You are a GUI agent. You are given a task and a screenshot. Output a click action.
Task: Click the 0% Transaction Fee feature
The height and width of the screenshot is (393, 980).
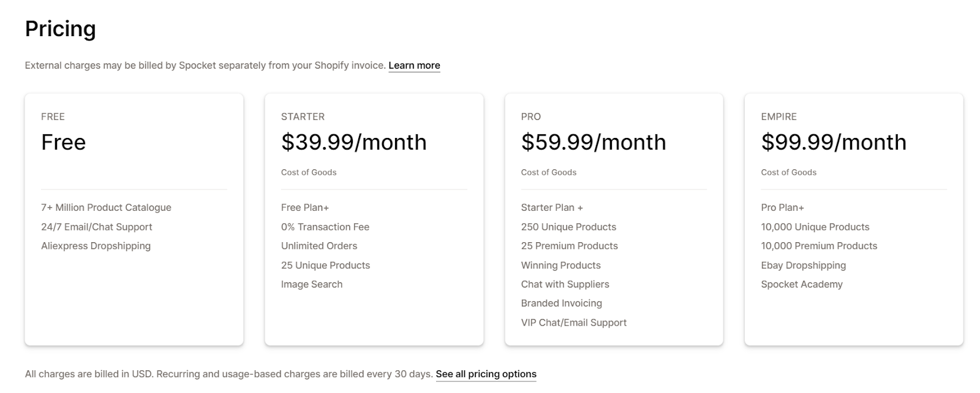click(x=325, y=227)
